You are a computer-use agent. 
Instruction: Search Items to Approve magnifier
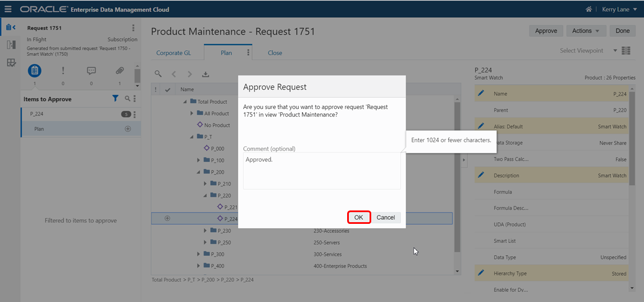tap(127, 98)
